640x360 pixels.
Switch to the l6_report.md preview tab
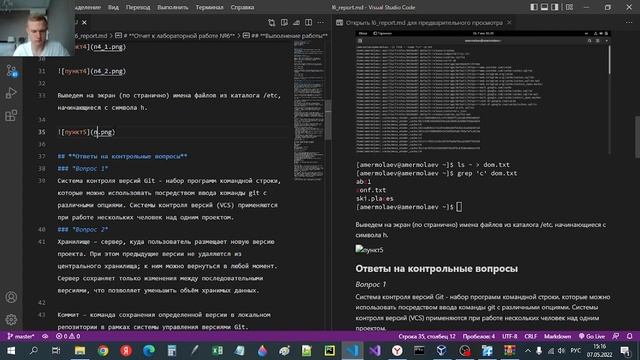(424, 22)
